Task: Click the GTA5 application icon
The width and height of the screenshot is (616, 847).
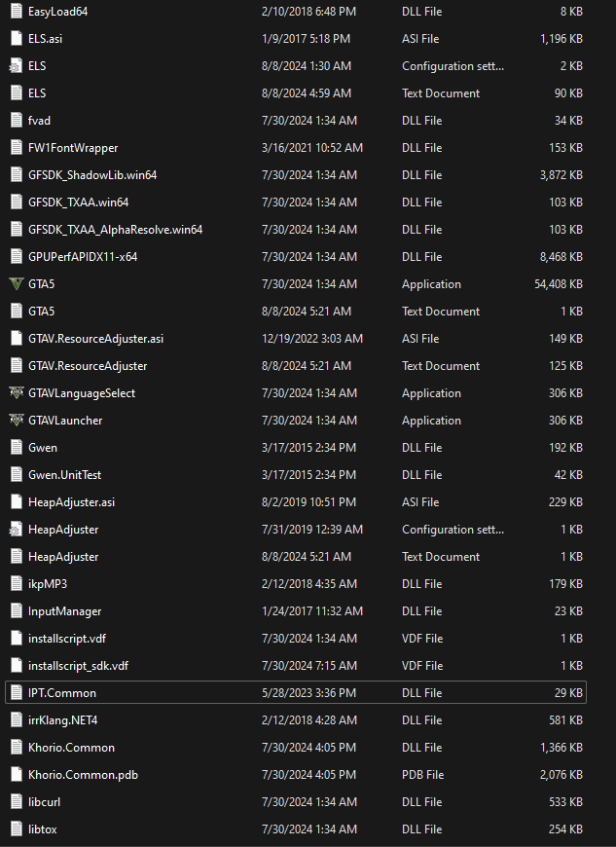Action: point(16,284)
